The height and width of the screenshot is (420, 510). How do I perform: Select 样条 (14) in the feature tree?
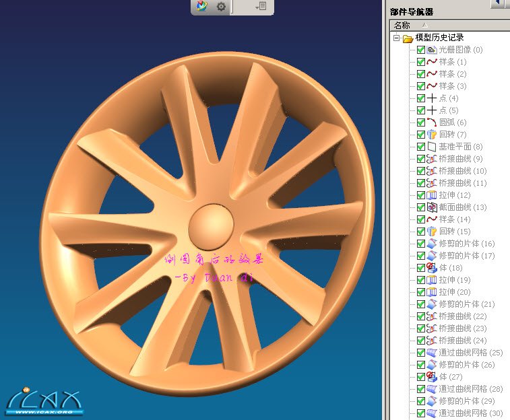point(455,219)
